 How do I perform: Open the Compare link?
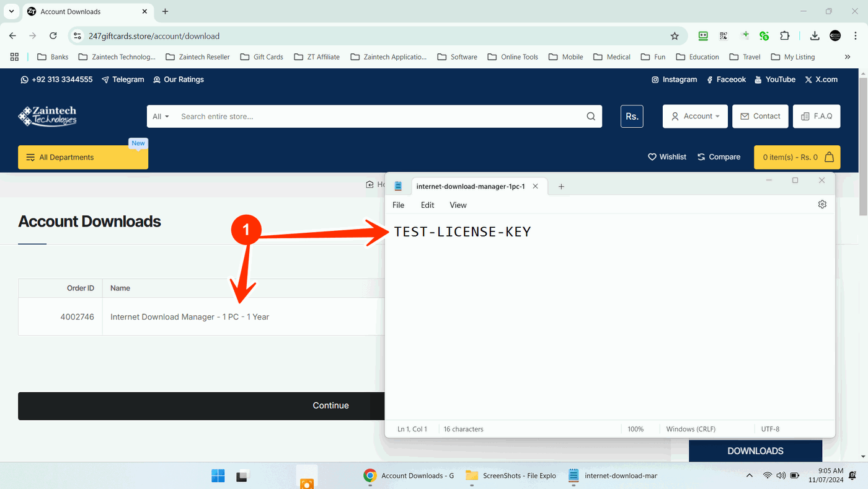coord(719,157)
